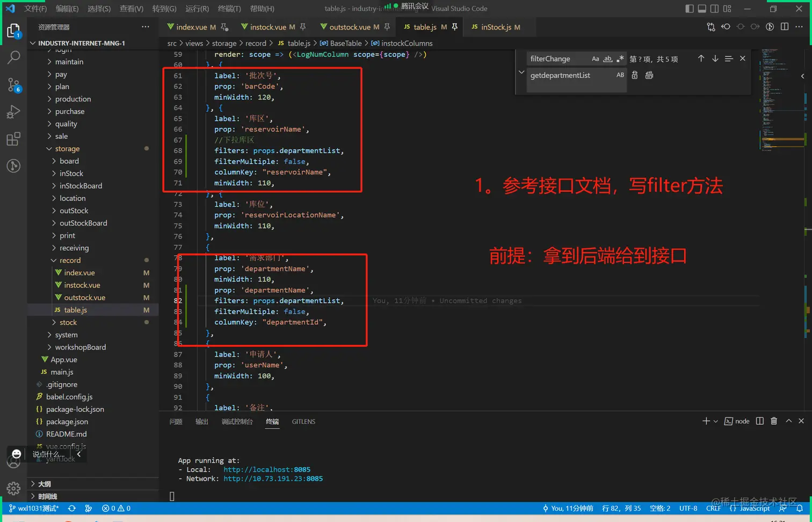Screen dimensions: 812x522
Task: Toggle Use Regular Expression in find widget
Action: tap(620, 59)
